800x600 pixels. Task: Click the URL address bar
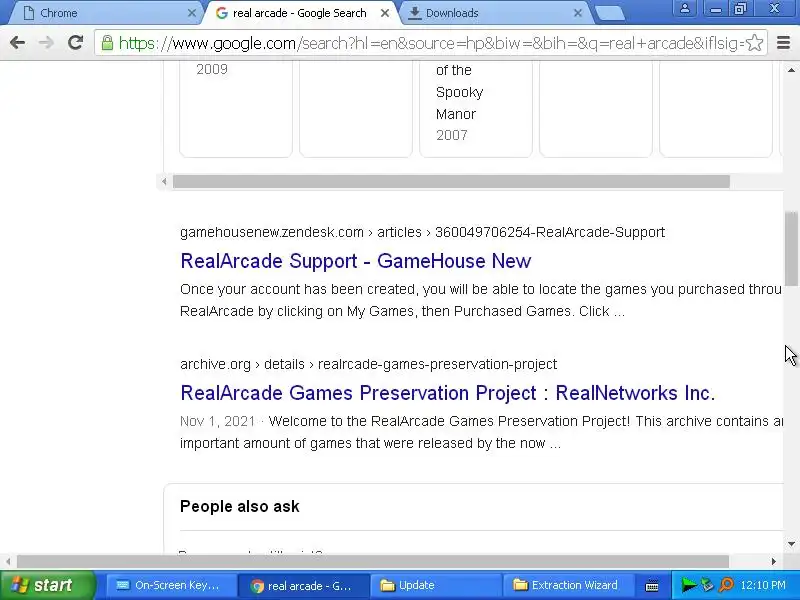coord(431,43)
